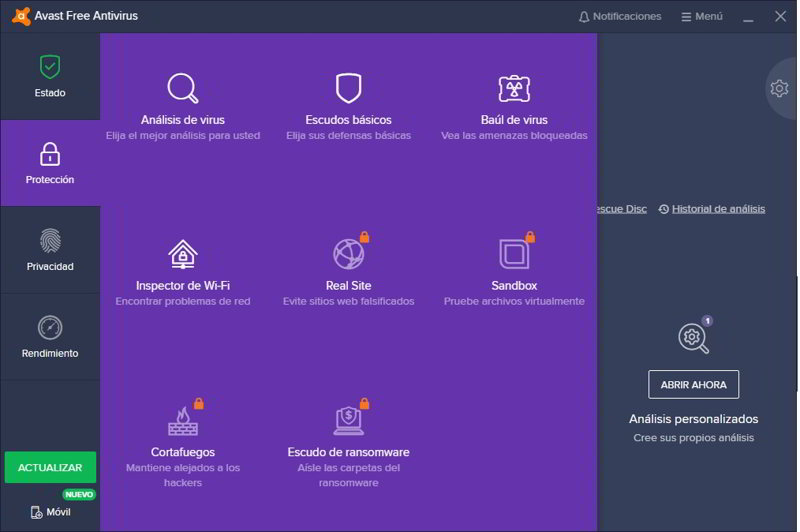Open the Sandbox square icon
This screenshot has height=532, width=800.
514,254
